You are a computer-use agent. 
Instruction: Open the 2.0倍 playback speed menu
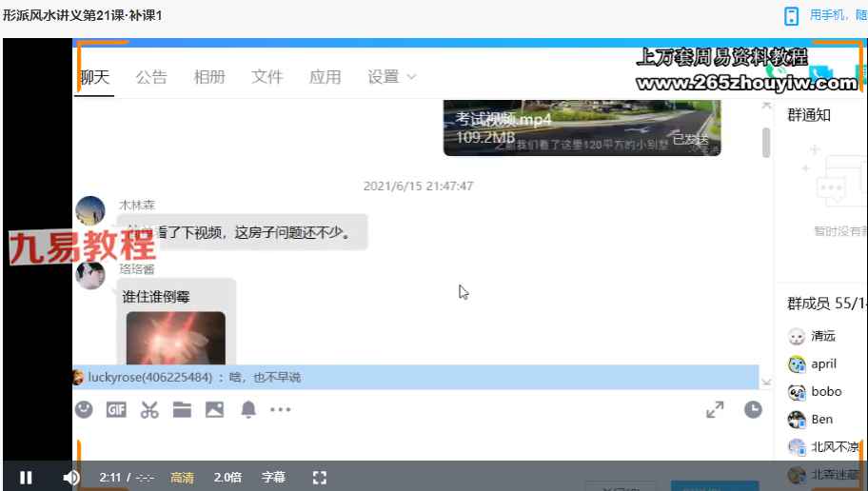point(227,478)
